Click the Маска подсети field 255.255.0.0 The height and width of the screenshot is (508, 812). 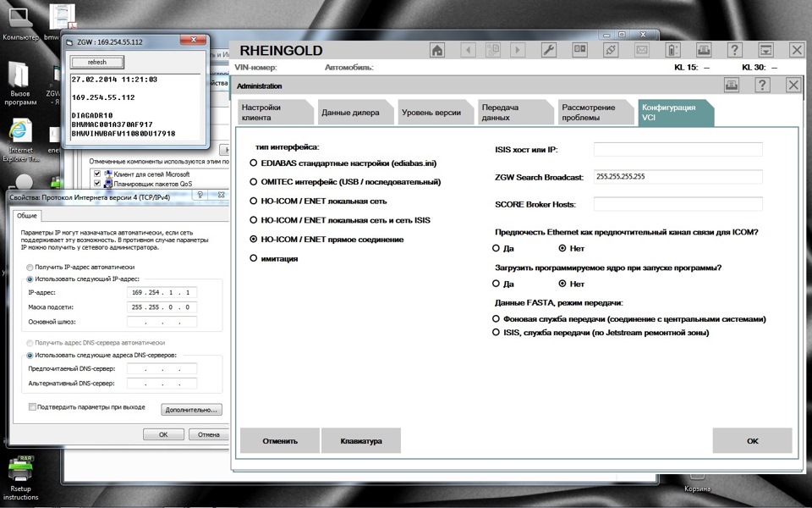click(162, 306)
